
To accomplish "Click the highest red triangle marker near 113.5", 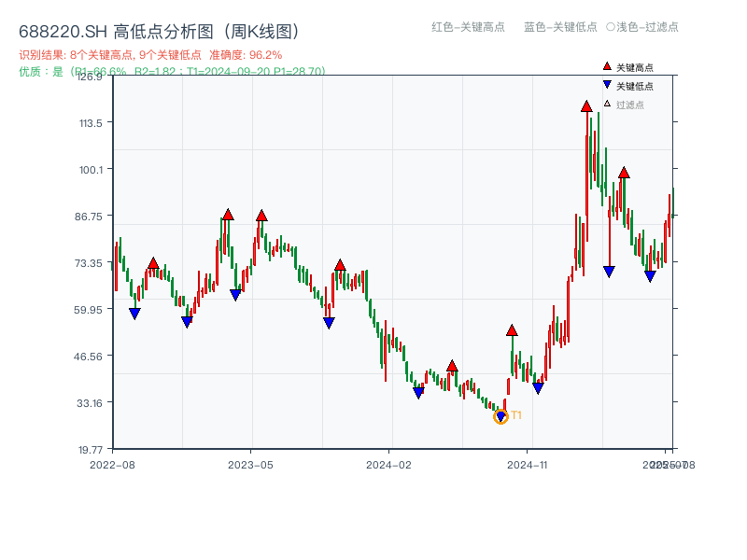I will coord(585,107).
